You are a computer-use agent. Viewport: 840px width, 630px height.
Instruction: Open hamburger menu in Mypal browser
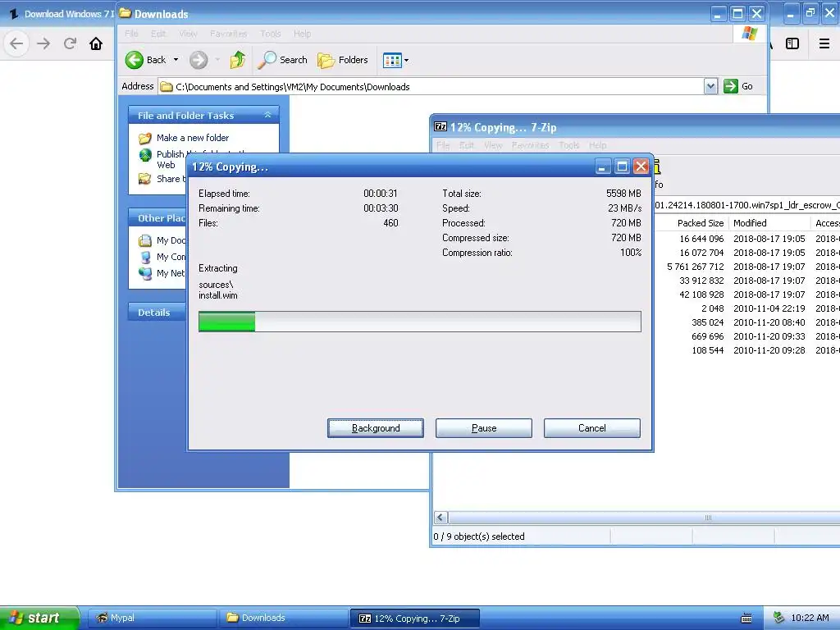(824, 43)
